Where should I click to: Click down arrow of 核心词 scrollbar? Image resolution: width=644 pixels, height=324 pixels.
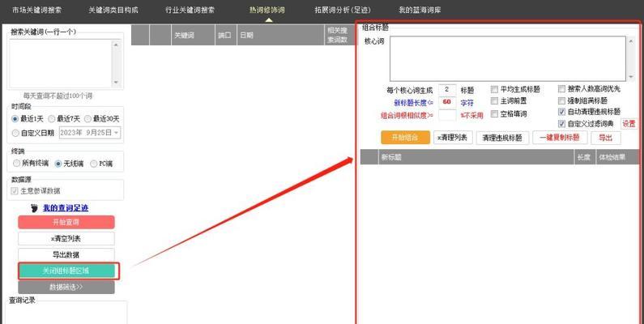click(631, 77)
